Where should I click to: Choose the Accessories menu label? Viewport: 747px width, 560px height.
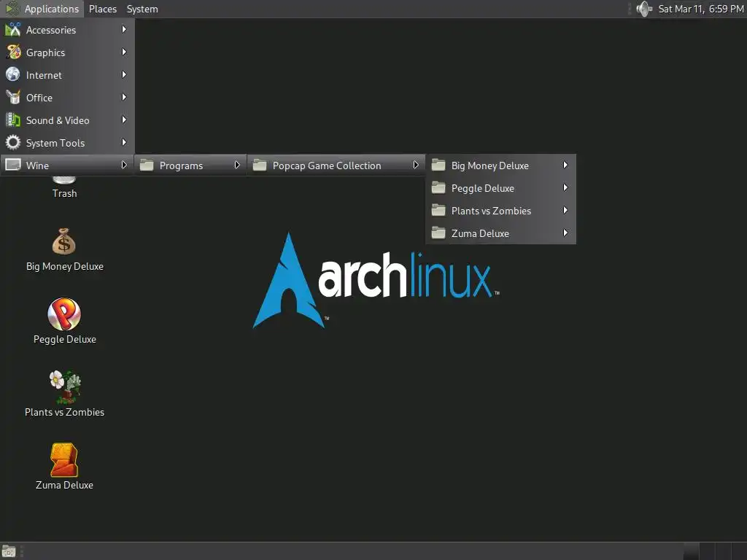(x=51, y=30)
